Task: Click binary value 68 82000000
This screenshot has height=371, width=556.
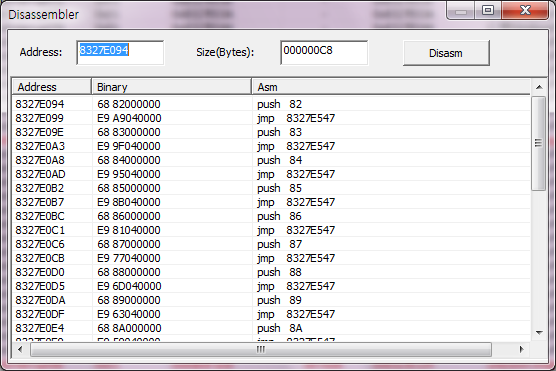Action: point(129,104)
